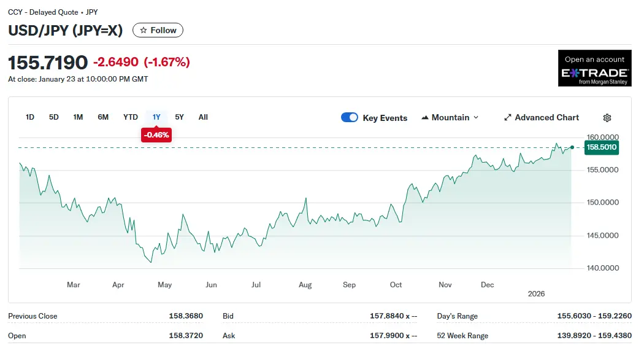644x345 pixels.
Task: Select the 1D time range tab
Action: click(x=30, y=117)
